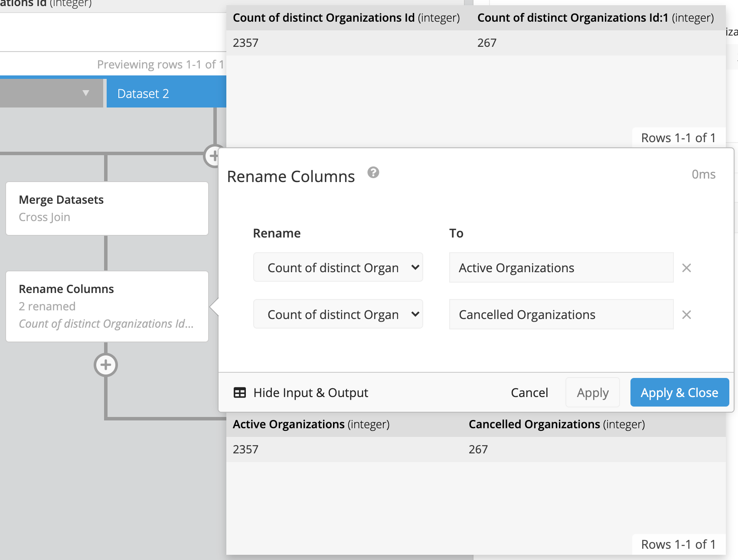Open the second Rename column dropdown

[338, 314]
